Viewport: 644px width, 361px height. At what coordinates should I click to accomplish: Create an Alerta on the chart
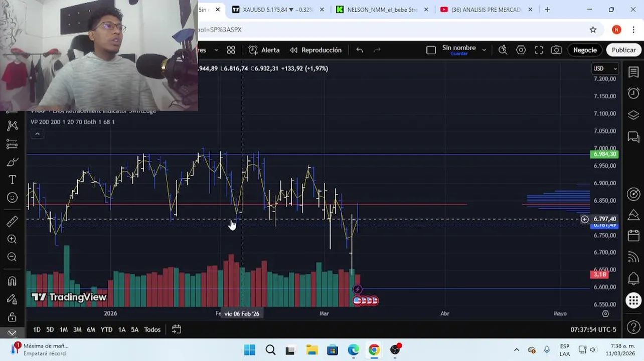(264, 50)
